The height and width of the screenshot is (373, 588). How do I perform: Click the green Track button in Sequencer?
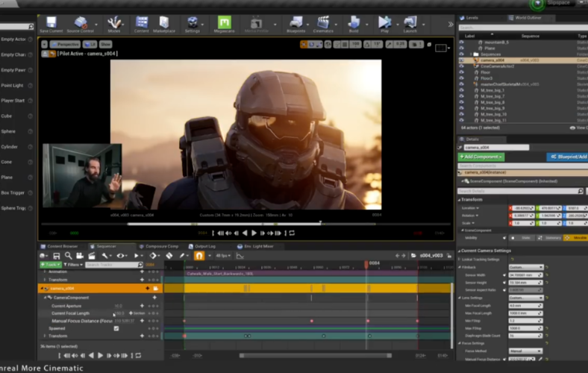pyautogui.click(x=49, y=264)
